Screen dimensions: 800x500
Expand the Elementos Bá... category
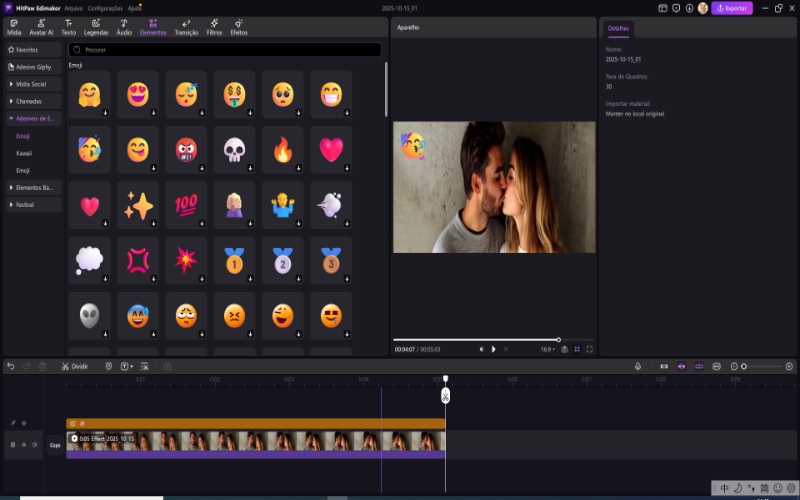33,187
